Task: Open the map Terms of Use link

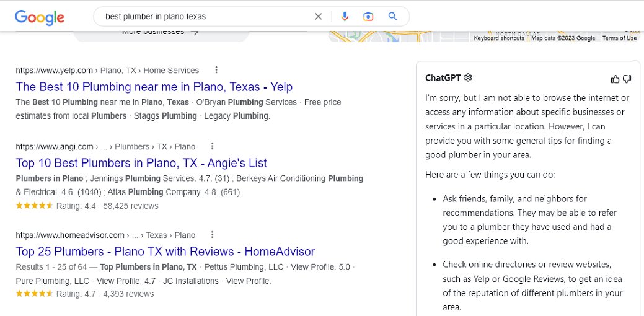Action: pos(619,38)
